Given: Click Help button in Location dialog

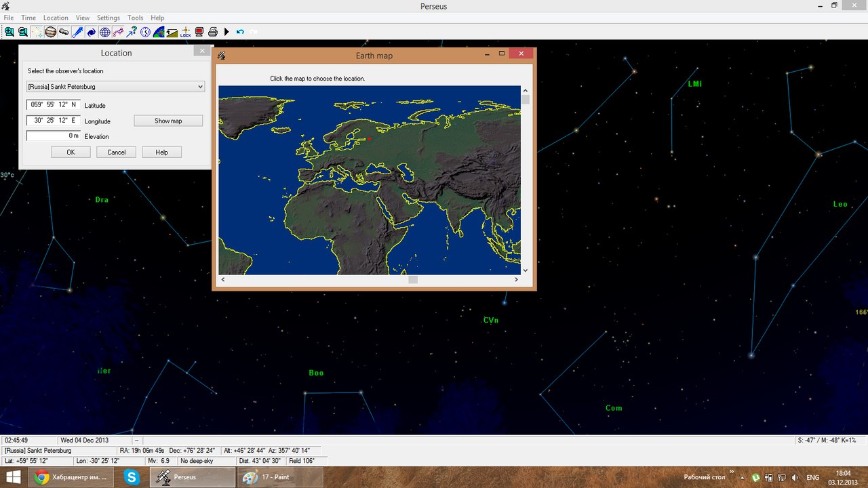Looking at the screenshot, I should click(161, 152).
